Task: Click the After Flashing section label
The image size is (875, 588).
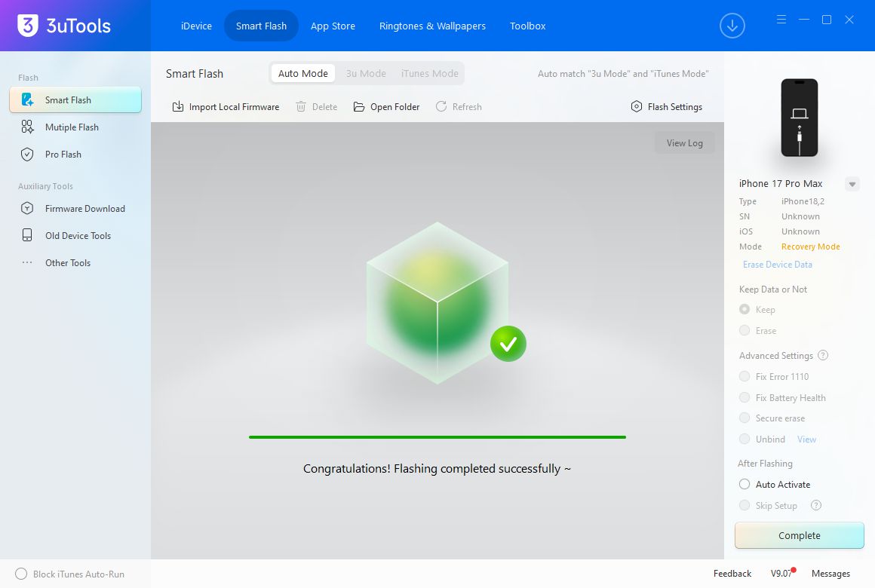Action: (765, 464)
